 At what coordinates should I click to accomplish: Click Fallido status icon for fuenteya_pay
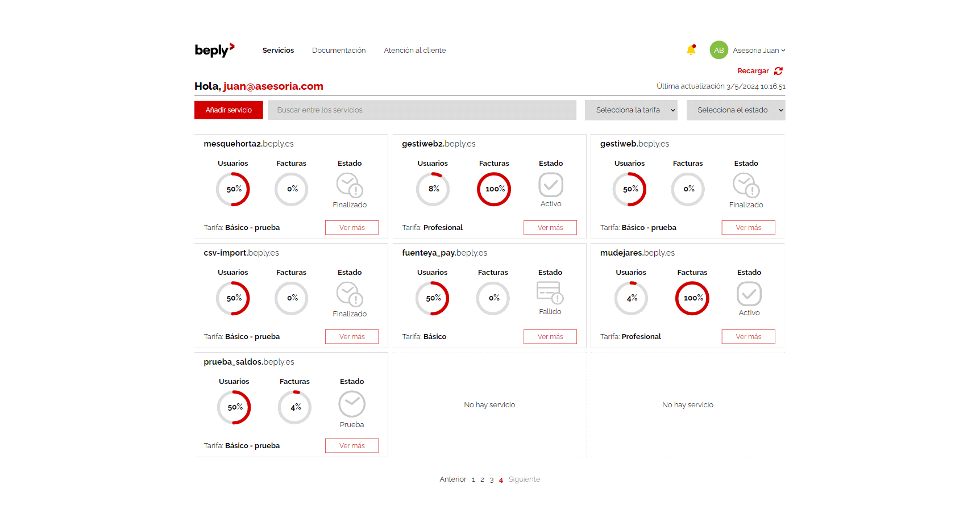(x=550, y=293)
